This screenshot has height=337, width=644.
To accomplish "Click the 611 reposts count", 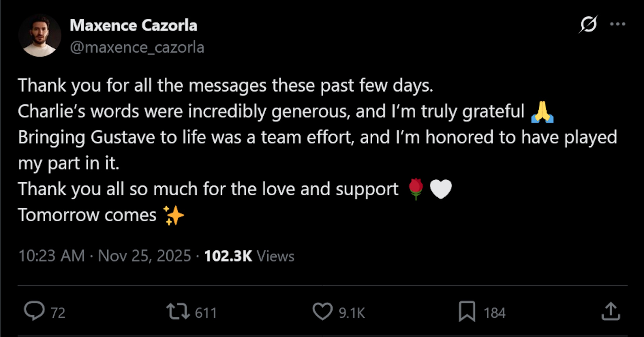I will pos(206,313).
